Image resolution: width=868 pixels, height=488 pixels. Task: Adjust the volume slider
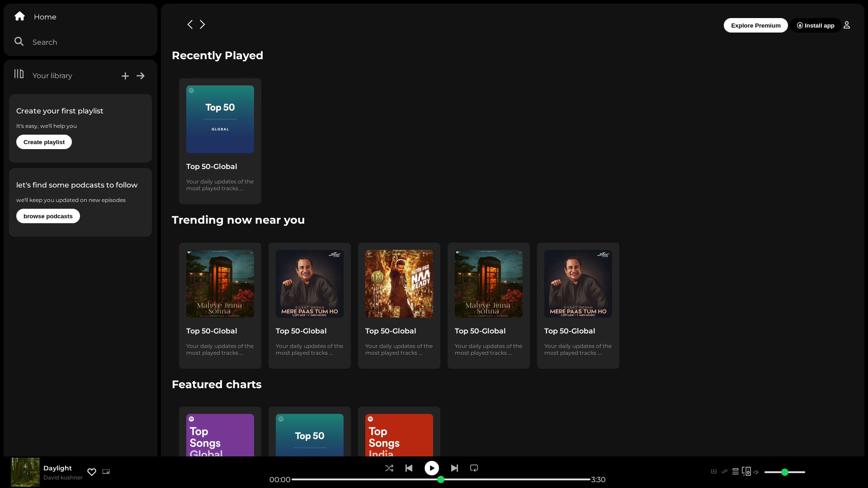tap(785, 472)
